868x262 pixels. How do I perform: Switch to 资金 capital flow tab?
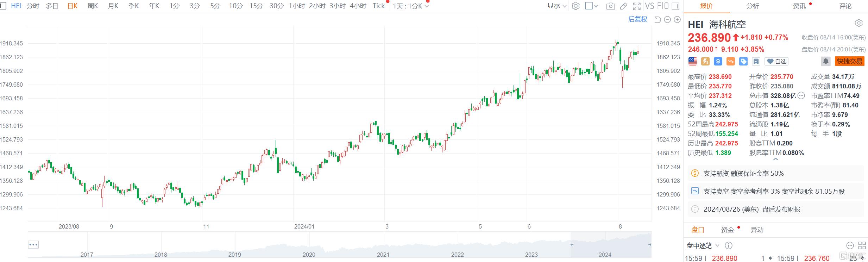tap(728, 230)
